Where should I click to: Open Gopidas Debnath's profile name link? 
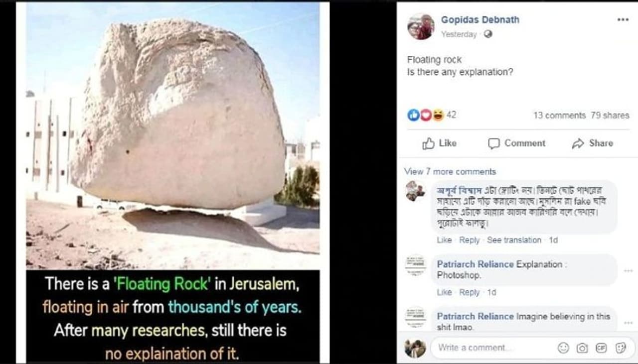(480, 20)
